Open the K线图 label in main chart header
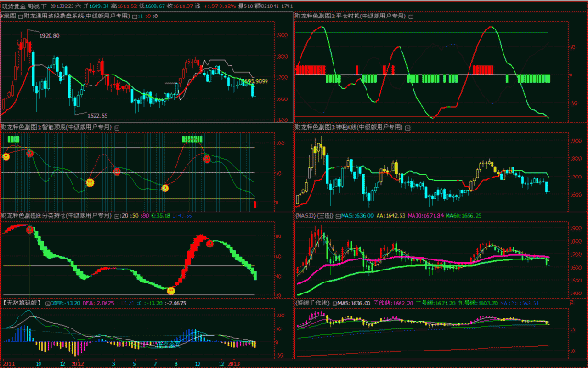This screenshot has width=588, height=368. 9,17
